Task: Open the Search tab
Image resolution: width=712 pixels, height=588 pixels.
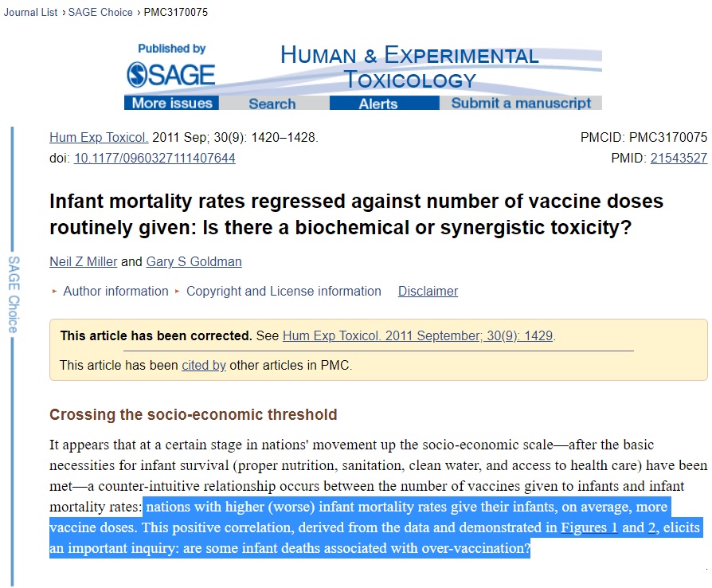Action: tap(272, 104)
